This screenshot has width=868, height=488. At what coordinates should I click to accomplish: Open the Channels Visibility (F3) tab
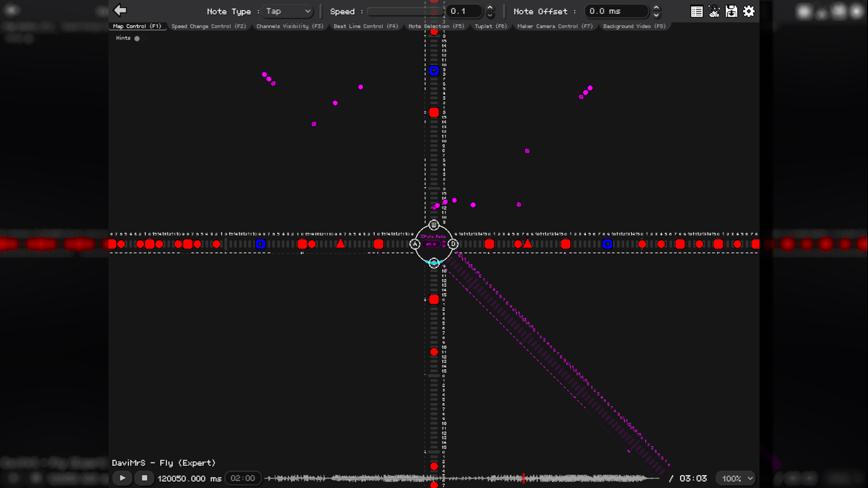pos(290,26)
